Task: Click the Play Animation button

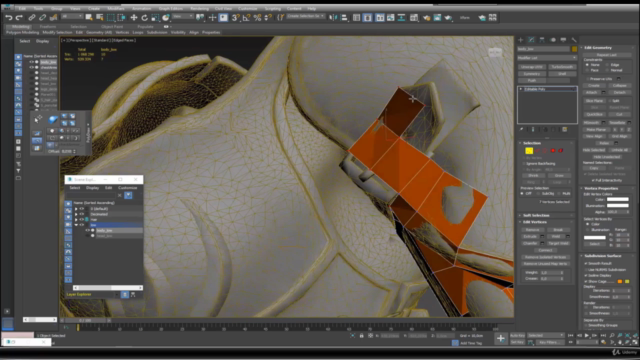Action: tap(587, 336)
